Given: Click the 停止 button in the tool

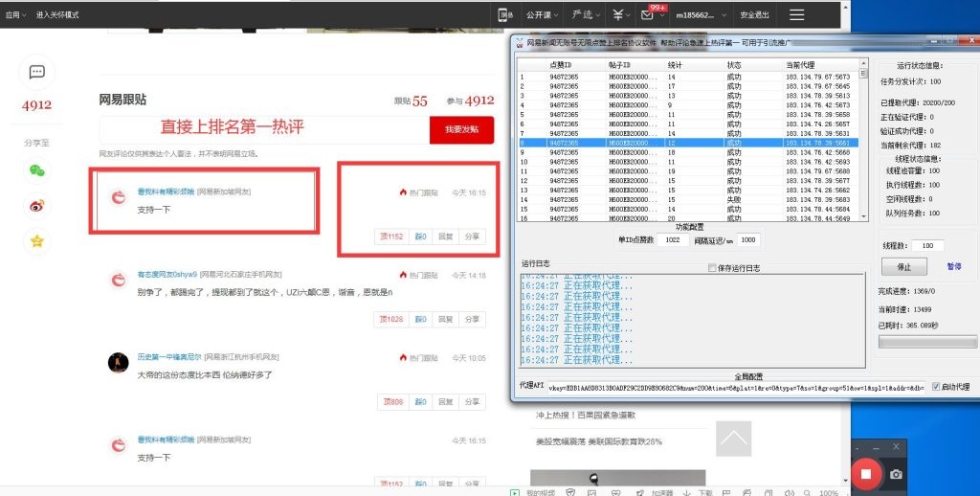Looking at the screenshot, I should (902, 267).
